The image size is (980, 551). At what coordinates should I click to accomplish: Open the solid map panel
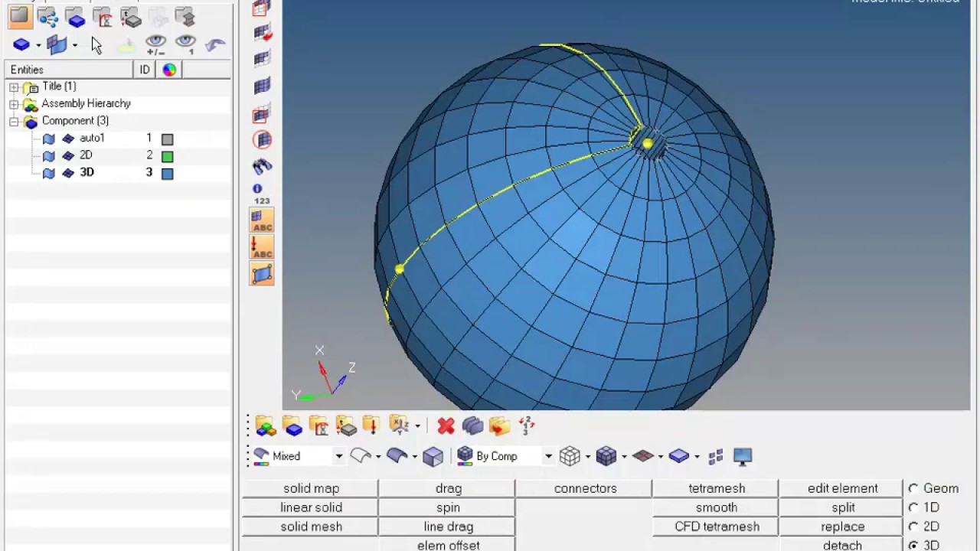click(311, 488)
